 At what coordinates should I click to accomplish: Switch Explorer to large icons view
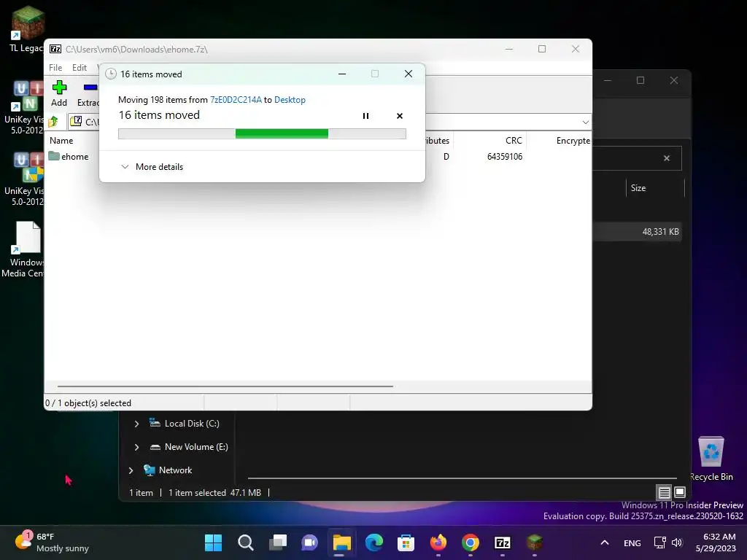click(x=680, y=492)
